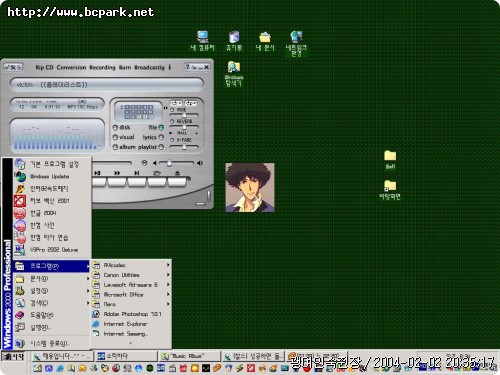Select the 'album' radio button in player
This screenshot has width=500, height=375.
[x=115, y=147]
